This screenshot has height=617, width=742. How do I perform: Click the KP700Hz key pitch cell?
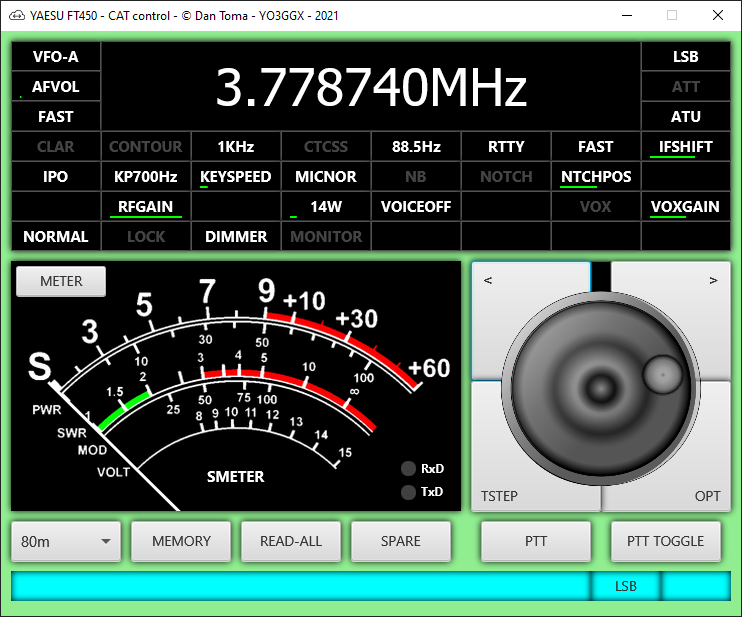pos(146,176)
